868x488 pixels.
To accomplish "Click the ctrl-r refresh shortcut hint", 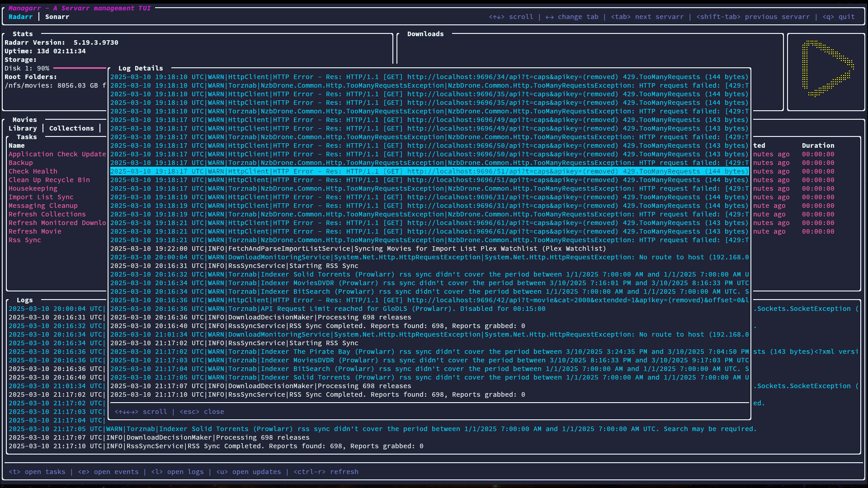I will pos(326,472).
